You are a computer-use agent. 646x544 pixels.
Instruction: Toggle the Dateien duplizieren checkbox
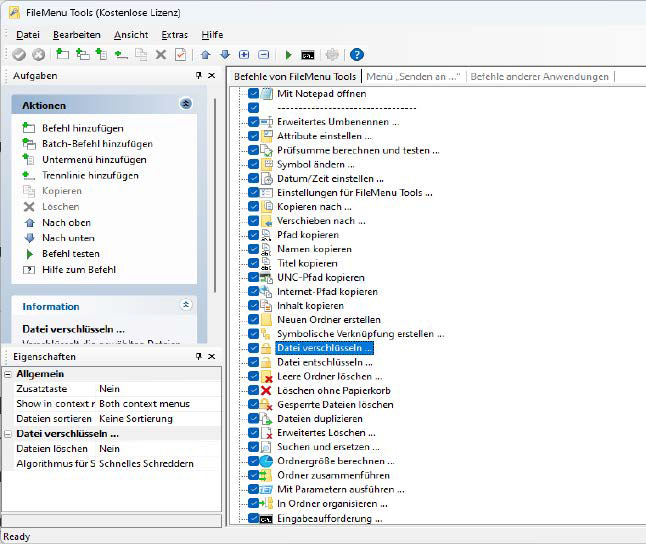pyautogui.click(x=253, y=418)
